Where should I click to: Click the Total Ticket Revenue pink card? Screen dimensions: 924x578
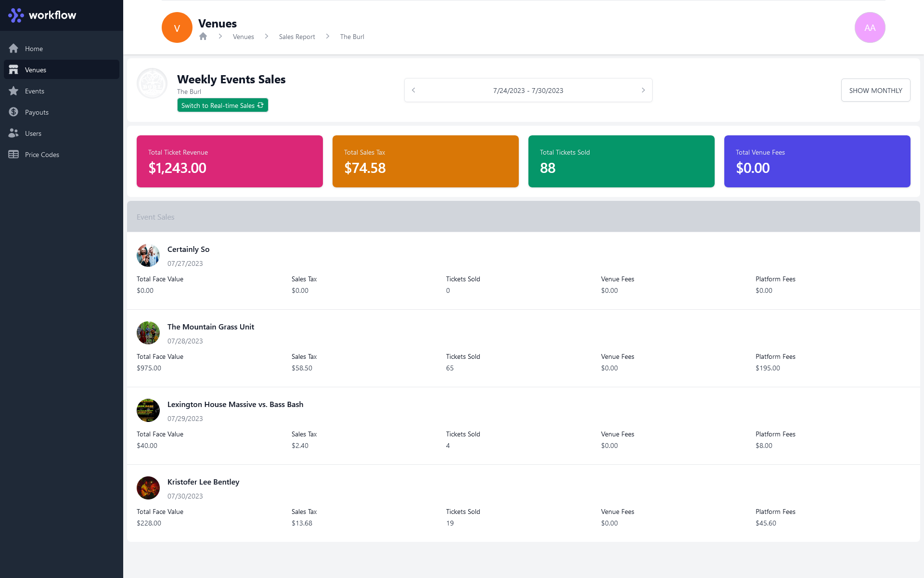[230, 161]
